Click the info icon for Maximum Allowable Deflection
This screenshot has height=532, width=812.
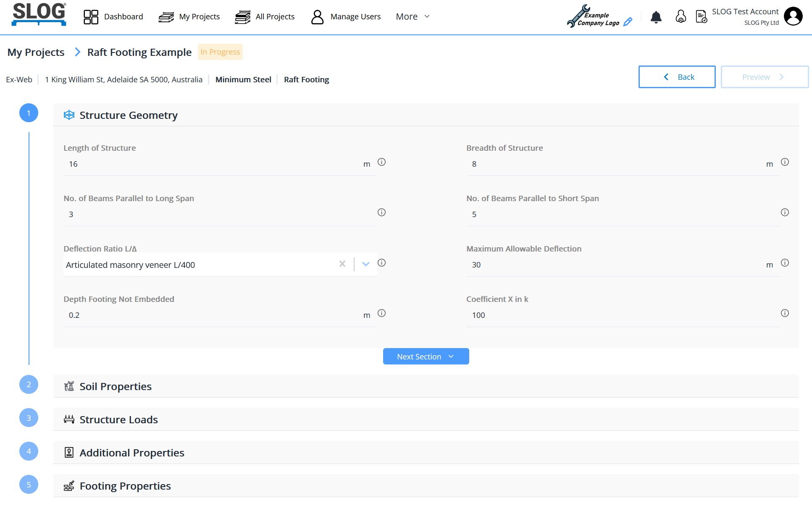[x=784, y=263]
